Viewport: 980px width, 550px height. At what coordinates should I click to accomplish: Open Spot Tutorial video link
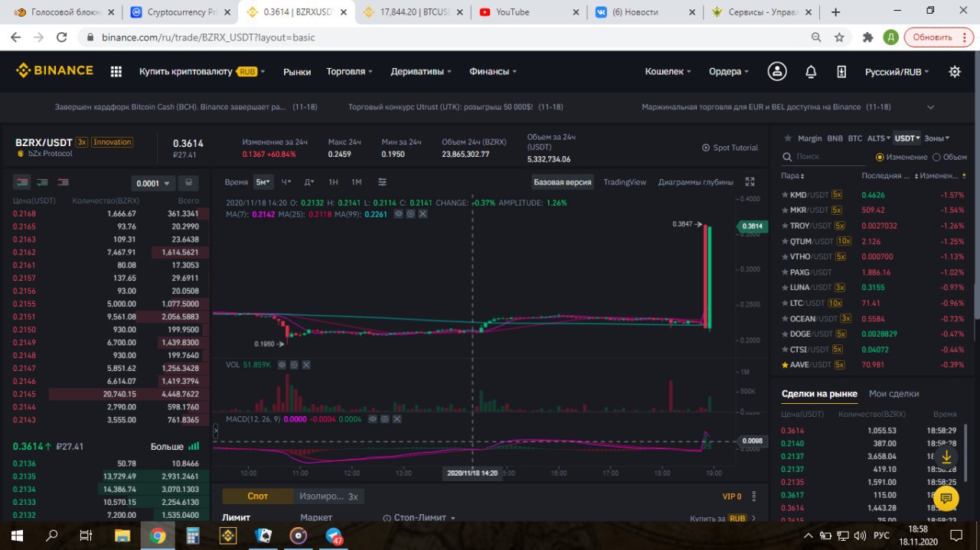click(730, 148)
